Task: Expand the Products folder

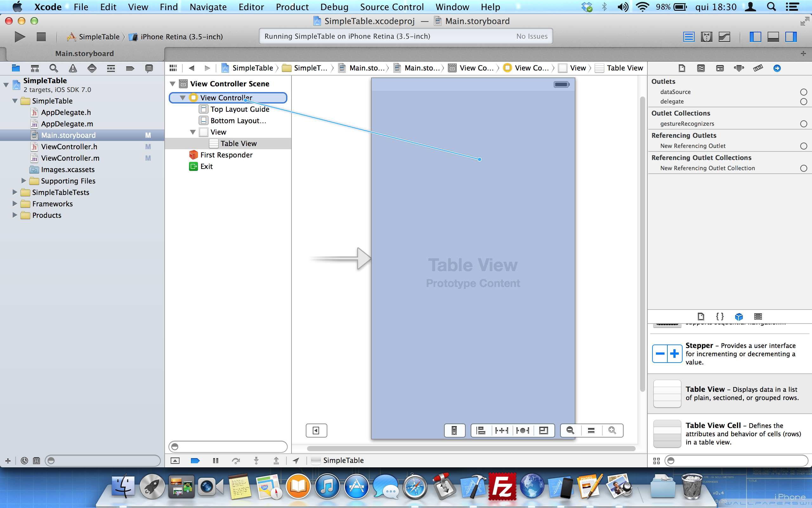Action: tap(14, 215)
